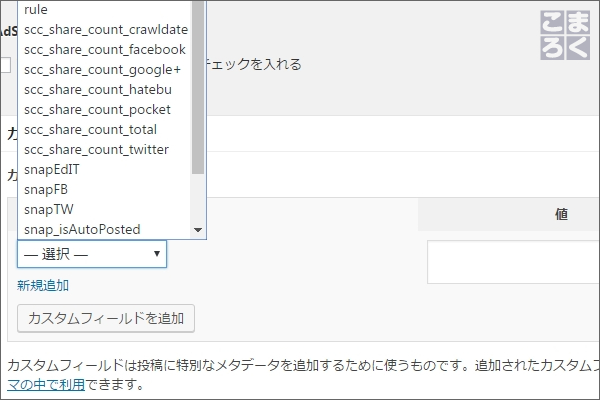Pick snap_isAutoPosted from the list

pos(104,229)
